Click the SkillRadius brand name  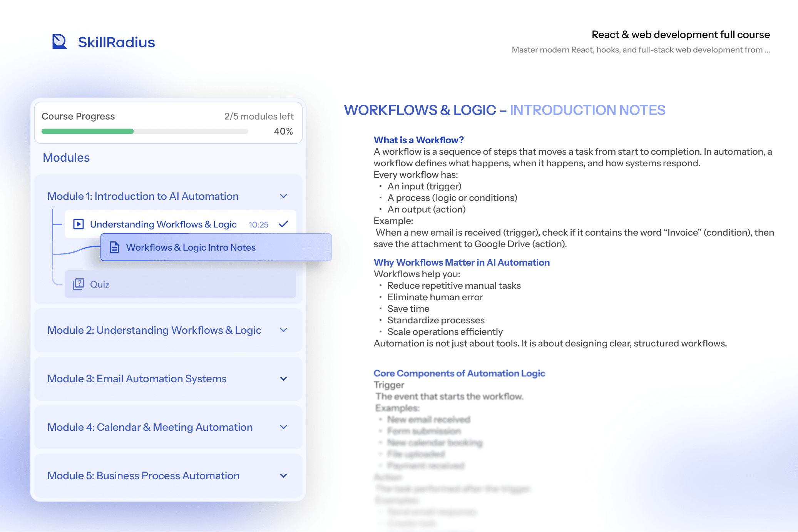click(116, 42)
